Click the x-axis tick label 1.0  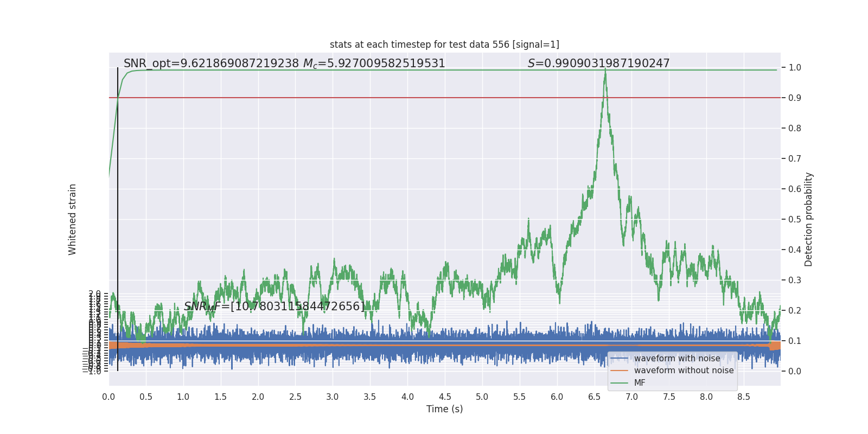pyautogui.click(x=183, y=397)
